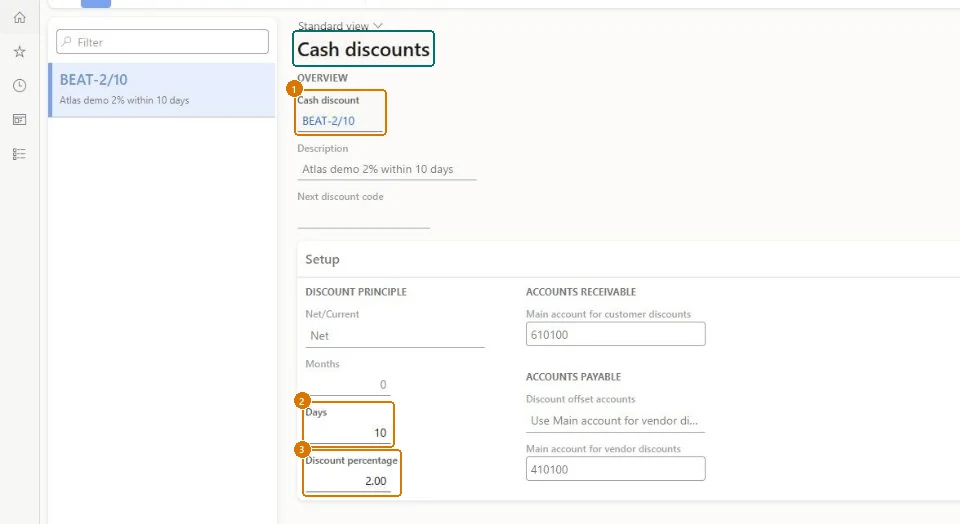The height and width of the screenshot is (524, 960).
Task: Open Recent clock icon
Action: pos(20,86)
